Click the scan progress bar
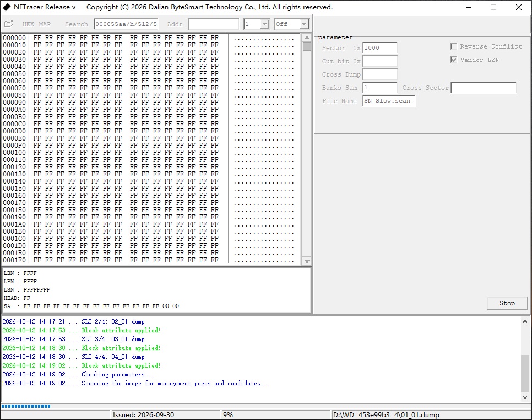Screen dimensions: 532x420 (26, 406)
